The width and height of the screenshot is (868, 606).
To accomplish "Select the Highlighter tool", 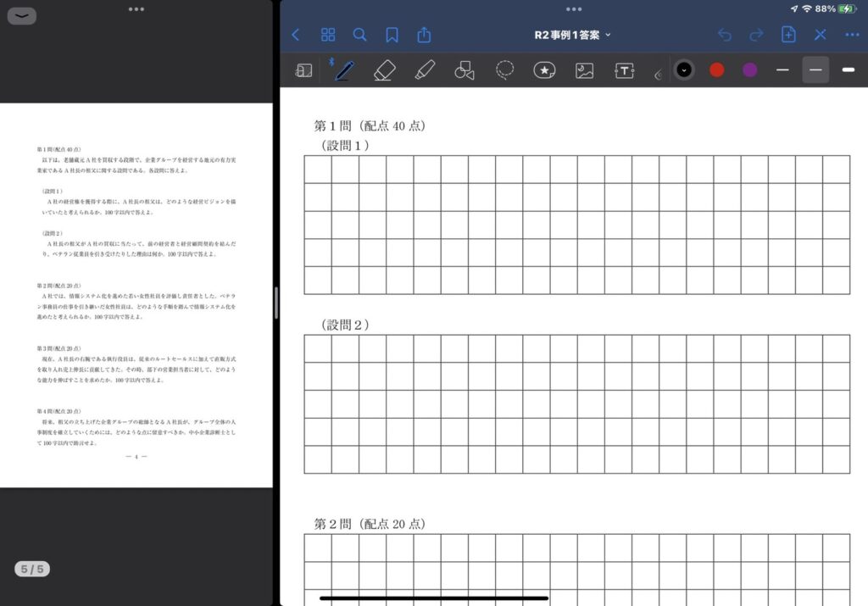I will point(424,70).
